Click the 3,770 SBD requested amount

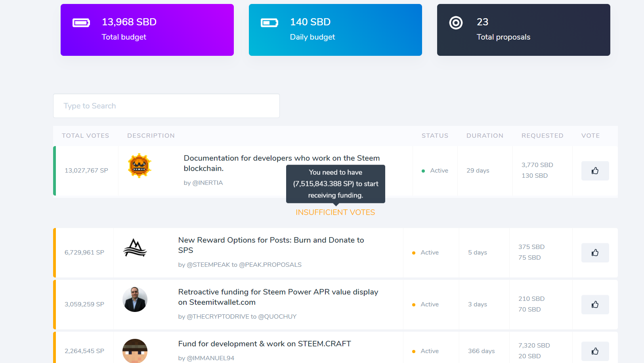(x=537, y=165)
